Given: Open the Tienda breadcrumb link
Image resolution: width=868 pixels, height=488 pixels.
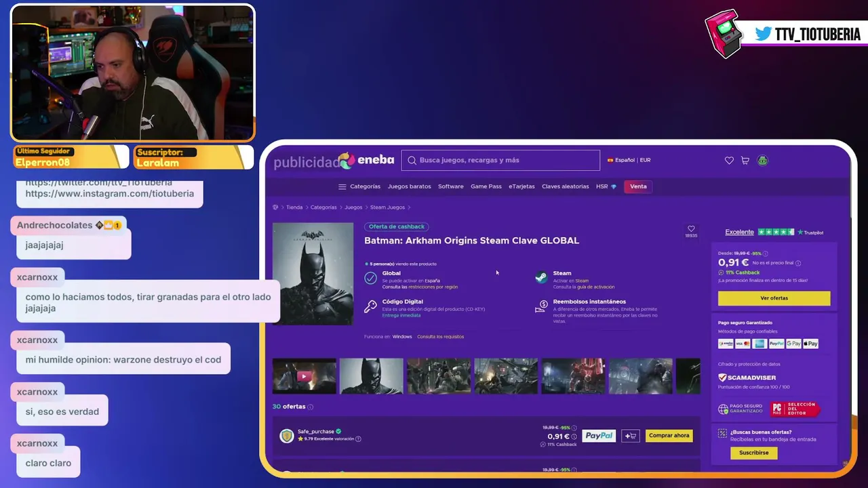Looking at the screenshot, I should click(x=294, y=207).
